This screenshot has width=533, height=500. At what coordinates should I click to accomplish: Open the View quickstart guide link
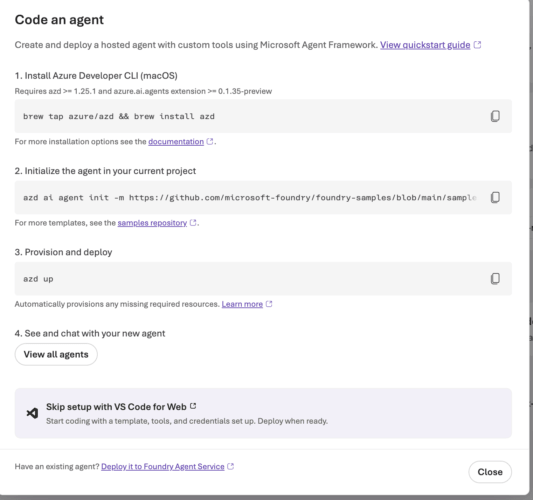(x=425, y=45)
